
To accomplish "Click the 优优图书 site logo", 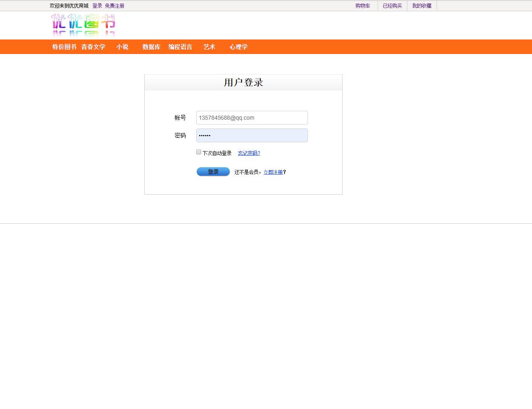I will 83,25.
